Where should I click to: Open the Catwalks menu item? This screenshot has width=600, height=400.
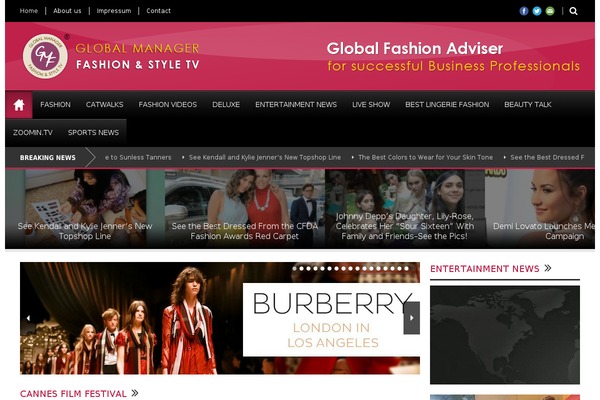point(104,104)
